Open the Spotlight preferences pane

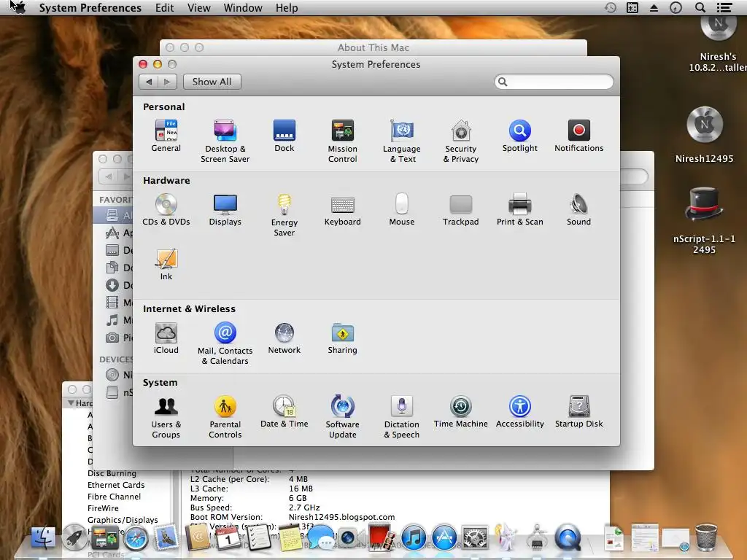(519, 136)
